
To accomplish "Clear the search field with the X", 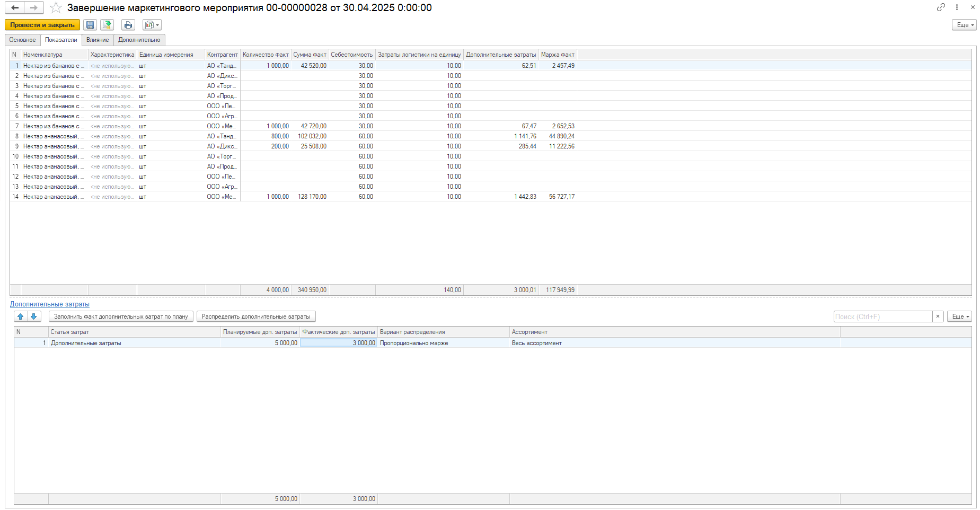I will point(938,316).
